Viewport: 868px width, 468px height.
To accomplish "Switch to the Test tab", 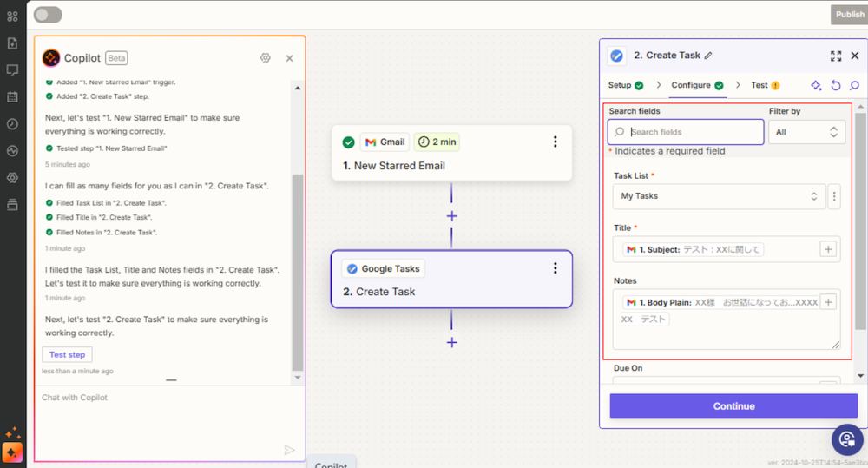I will pos(765,85).
